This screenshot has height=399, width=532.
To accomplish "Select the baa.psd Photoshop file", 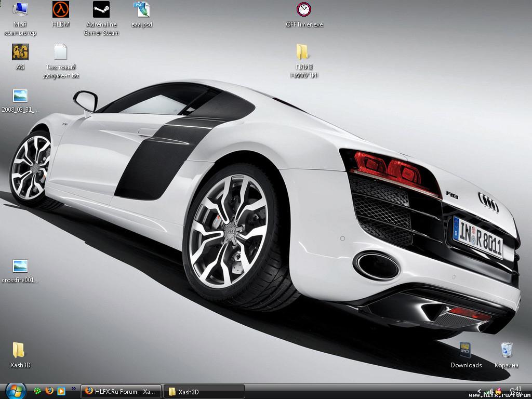I will click(x=142, y=10).
